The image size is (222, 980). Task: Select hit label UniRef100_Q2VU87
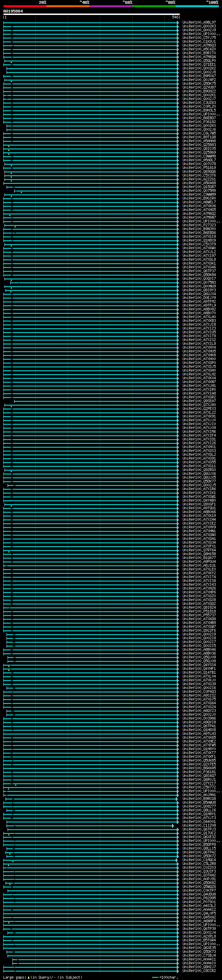(x=199, y=87)
